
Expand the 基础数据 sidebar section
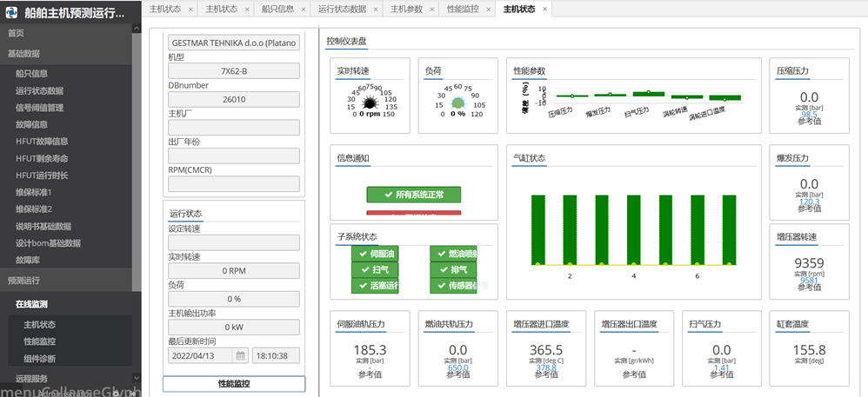coord(70,53)
